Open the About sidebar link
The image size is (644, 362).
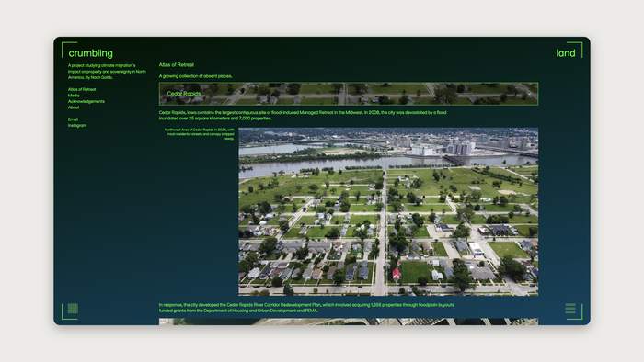(74, 107)
